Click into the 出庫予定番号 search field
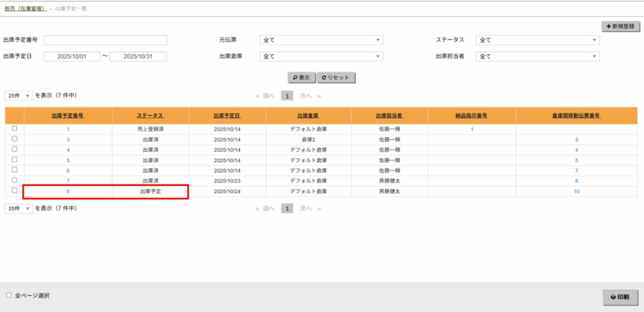644x312 pixels. [105, 40]
